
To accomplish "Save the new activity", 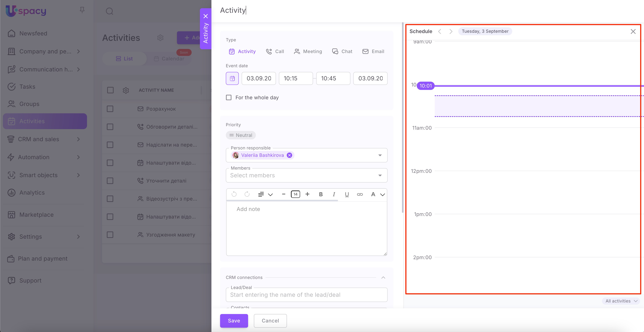I will coord(234,321).
